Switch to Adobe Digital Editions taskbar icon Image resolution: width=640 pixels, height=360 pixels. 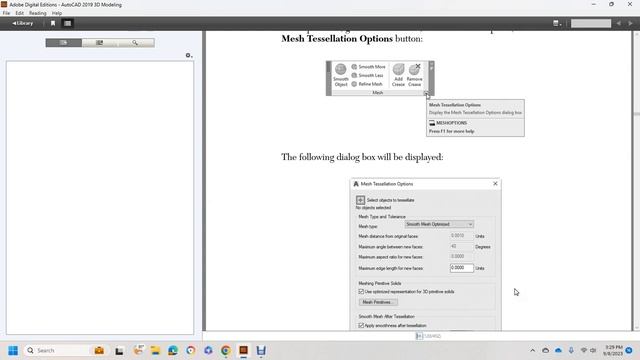tap(244, 350)
